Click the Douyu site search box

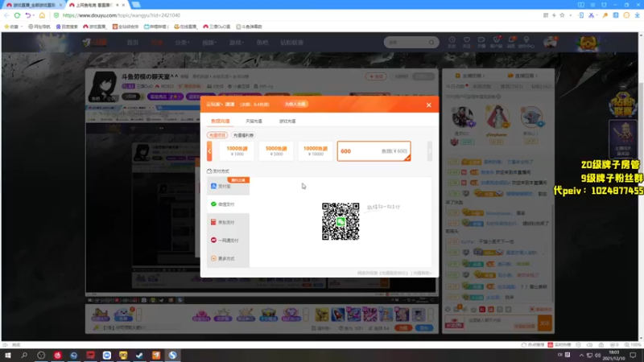coord(411,43)
